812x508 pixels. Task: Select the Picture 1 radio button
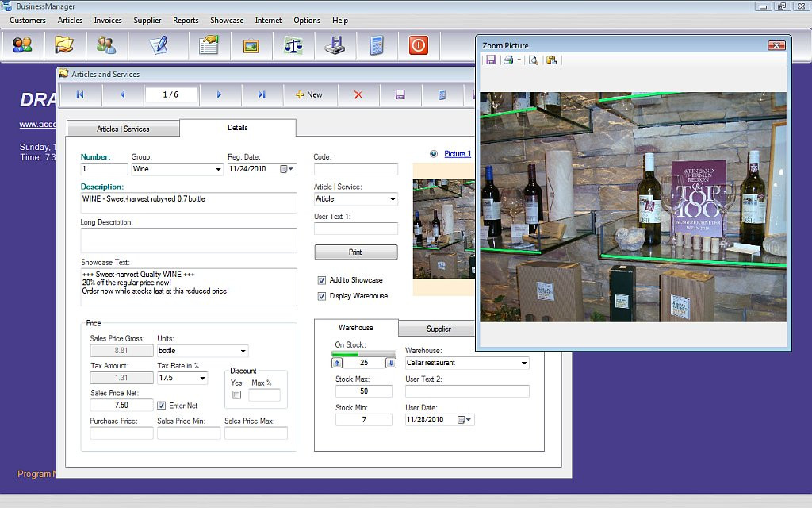coord(433,154)
